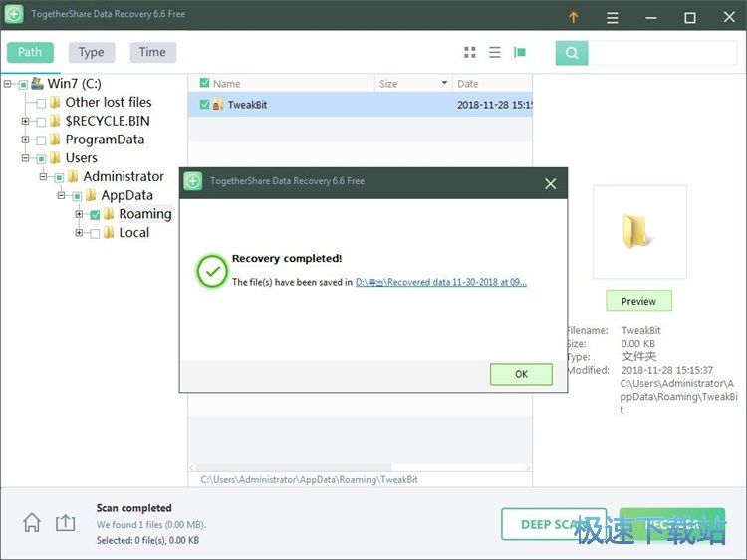Switch to large icons view
The width and height of the screenshot is (747, 560).
[470, 52]
